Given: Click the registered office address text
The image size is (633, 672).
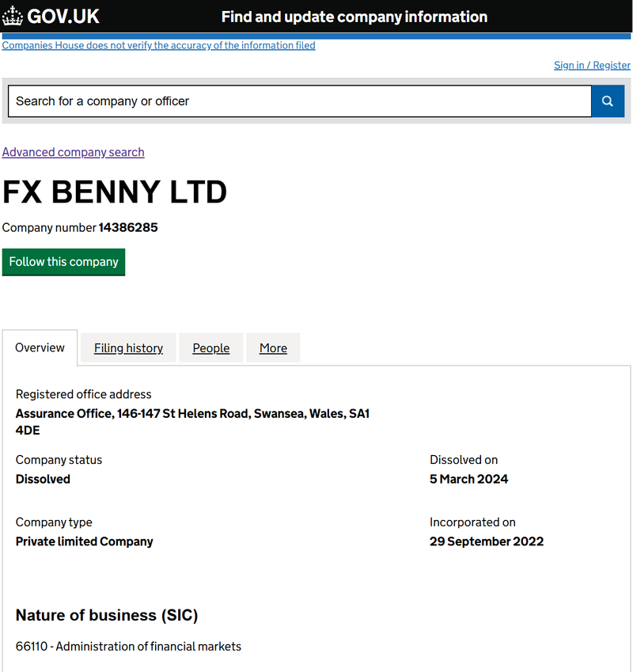Looking at the screenshot, I should click(x=193, y=422).
